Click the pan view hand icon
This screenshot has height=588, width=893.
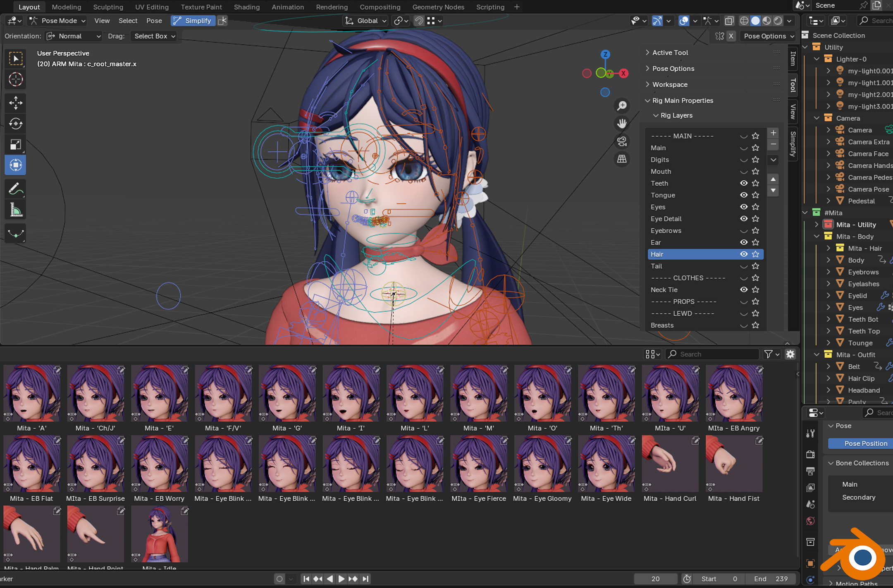click(622, 123)
